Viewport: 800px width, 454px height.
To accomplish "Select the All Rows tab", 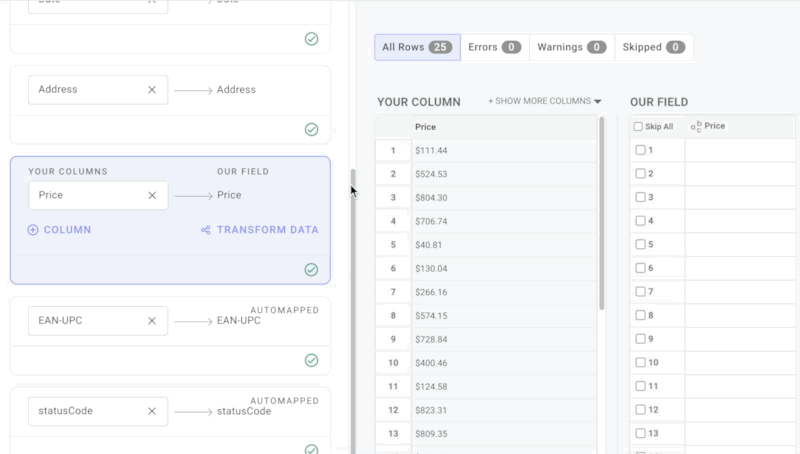I will click(416, 47).
